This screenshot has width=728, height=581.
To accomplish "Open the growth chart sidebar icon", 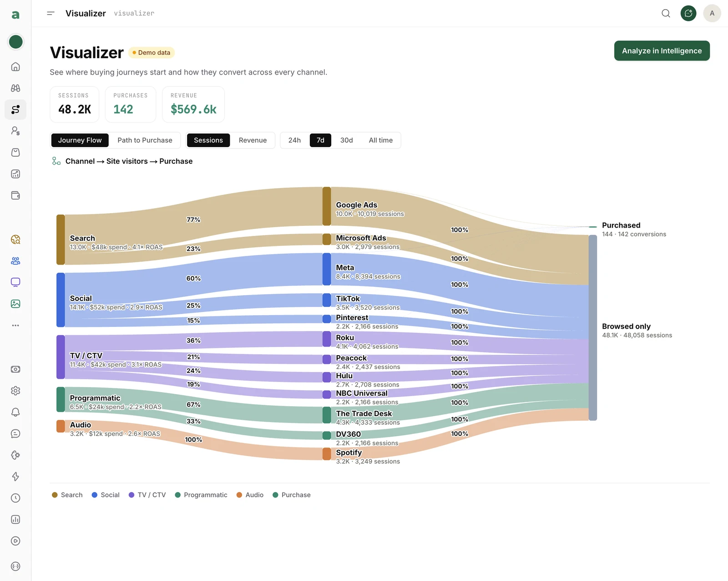I will [15, 174].
